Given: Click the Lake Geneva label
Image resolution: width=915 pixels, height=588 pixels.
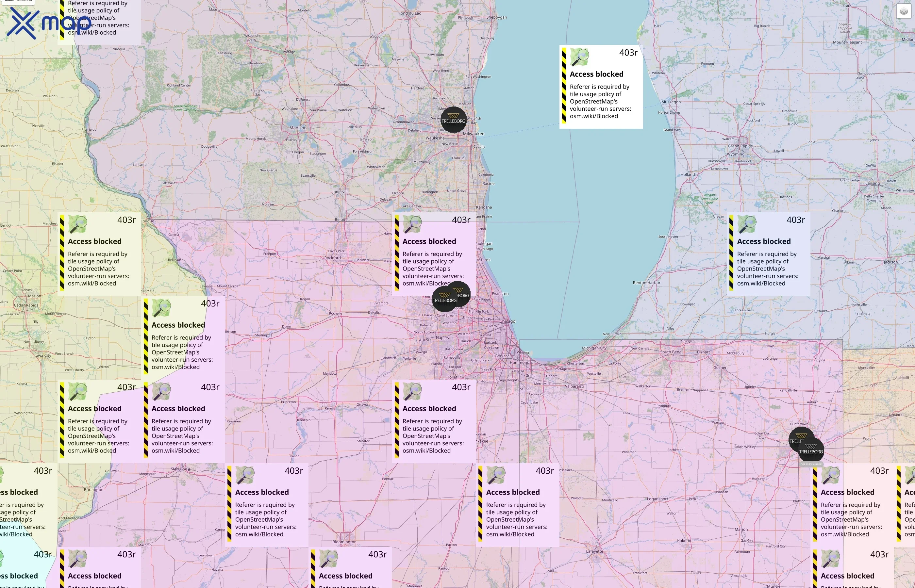Looking at the screenshot, I should [x=411, y=206].
